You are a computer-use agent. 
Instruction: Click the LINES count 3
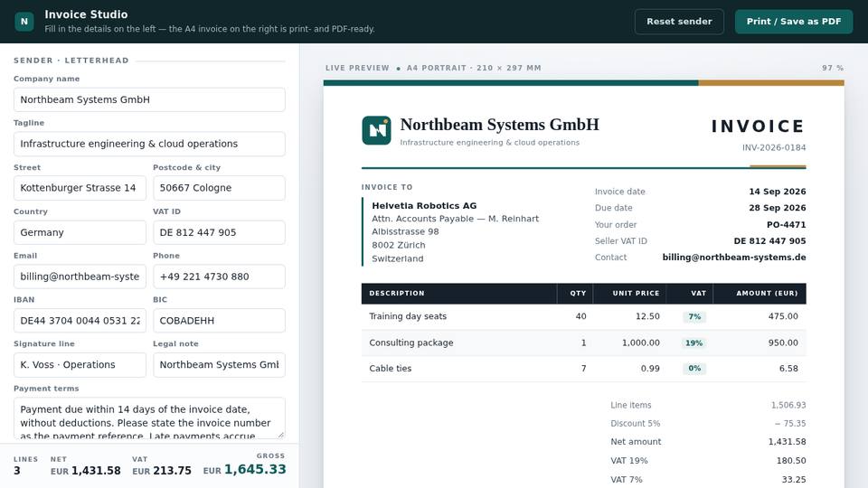(x=17, y=471)
